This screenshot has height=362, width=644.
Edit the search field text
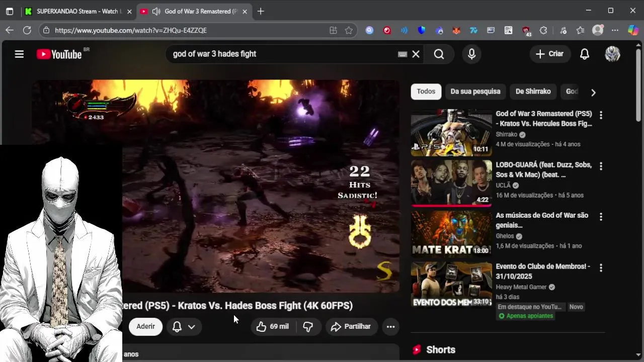pos(282,54)
